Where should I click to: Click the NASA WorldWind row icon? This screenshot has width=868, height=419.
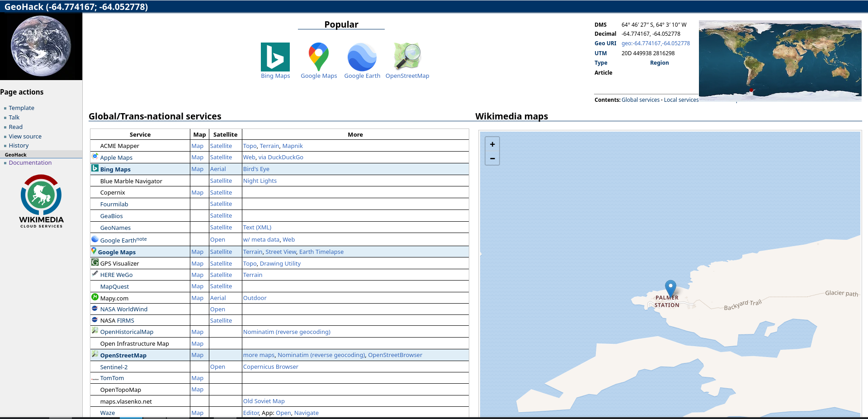(95, 308)
